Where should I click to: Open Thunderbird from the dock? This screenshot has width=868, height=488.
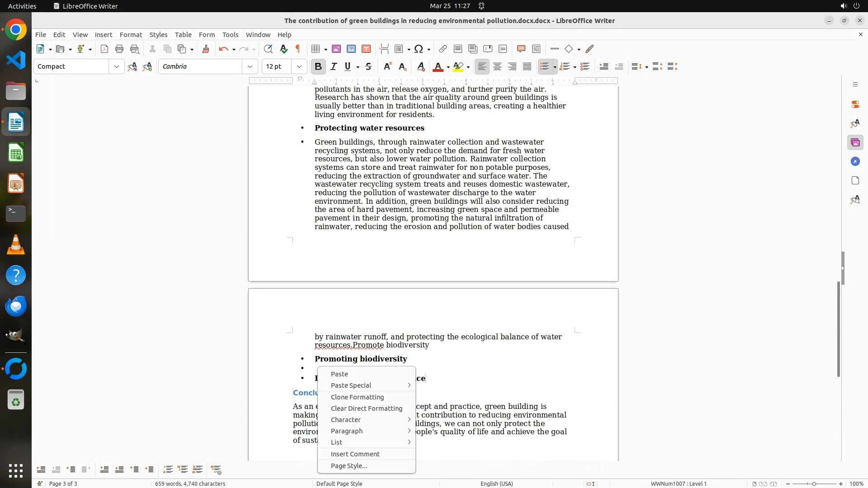(x=16, y=306)
